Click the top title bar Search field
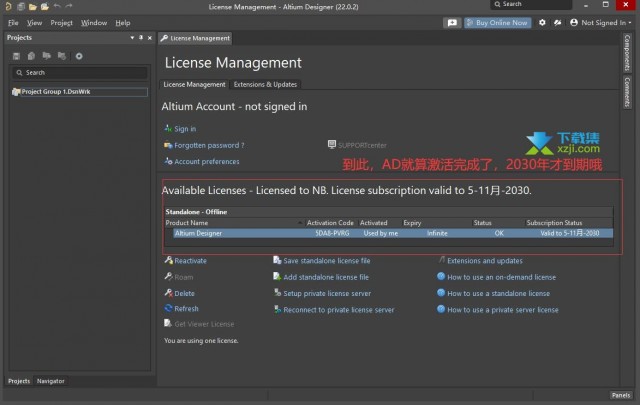Screen dimensions: 640x405 coord(531,4)
